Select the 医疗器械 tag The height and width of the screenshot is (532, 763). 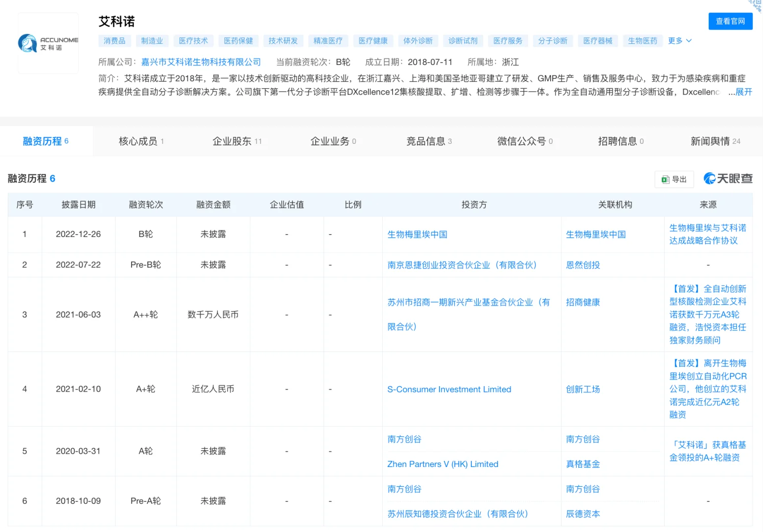[x=598, y=41]
